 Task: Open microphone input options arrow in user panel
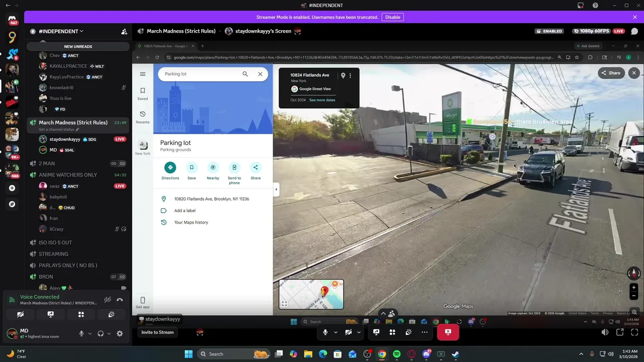coord(90,333)
